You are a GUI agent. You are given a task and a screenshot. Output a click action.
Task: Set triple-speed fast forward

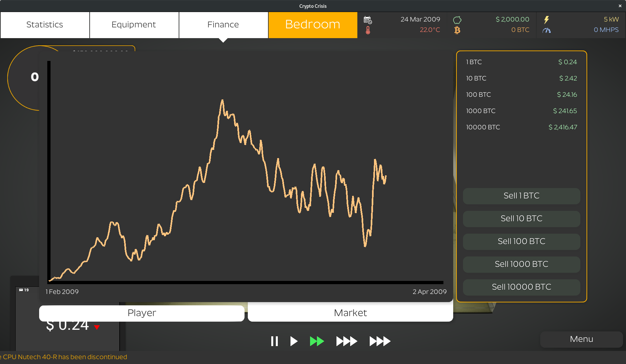click(347, 341)
